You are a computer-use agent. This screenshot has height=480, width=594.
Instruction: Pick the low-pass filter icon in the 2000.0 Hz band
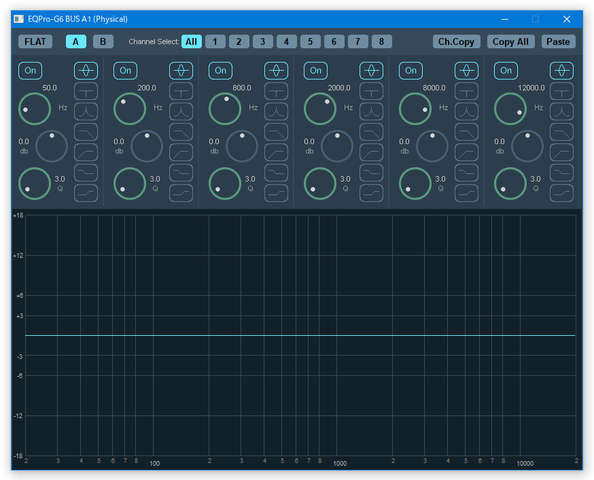[x=371, y=132]
